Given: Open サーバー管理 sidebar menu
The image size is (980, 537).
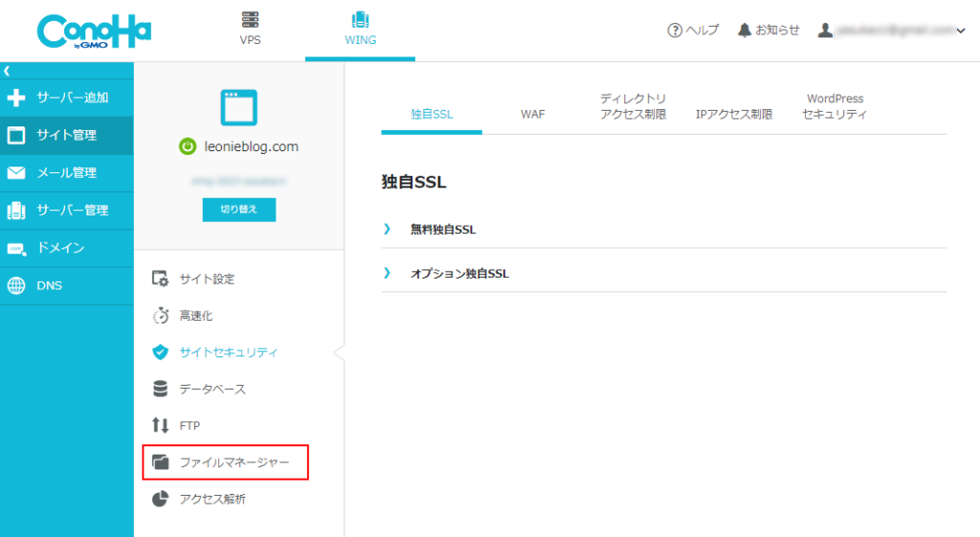Looking at the screenshot, I should [67, 211].
